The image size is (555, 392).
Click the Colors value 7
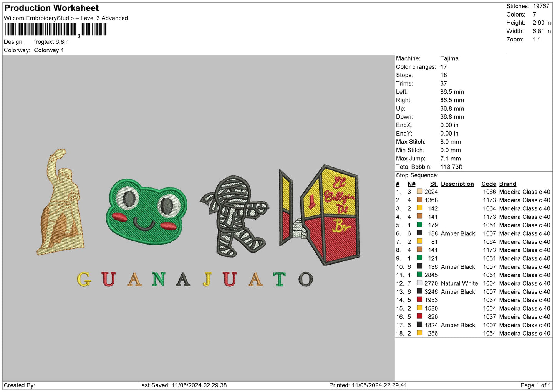(534, 15)
